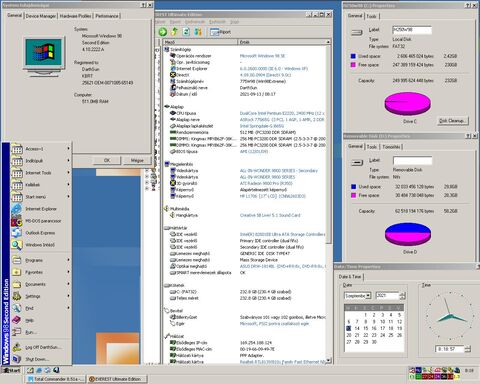Select the Hangkártya sound card row
The width and height of the screenshot is (480, 384).
tap(247, 215)
